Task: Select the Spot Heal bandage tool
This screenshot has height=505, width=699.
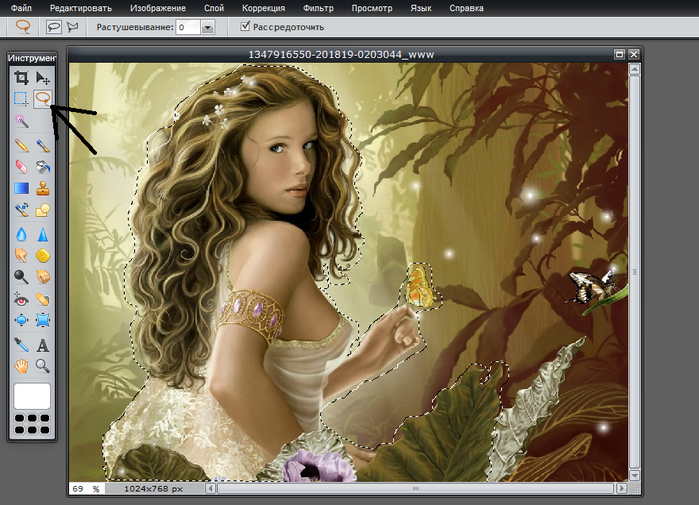Action: click(43, 299)
